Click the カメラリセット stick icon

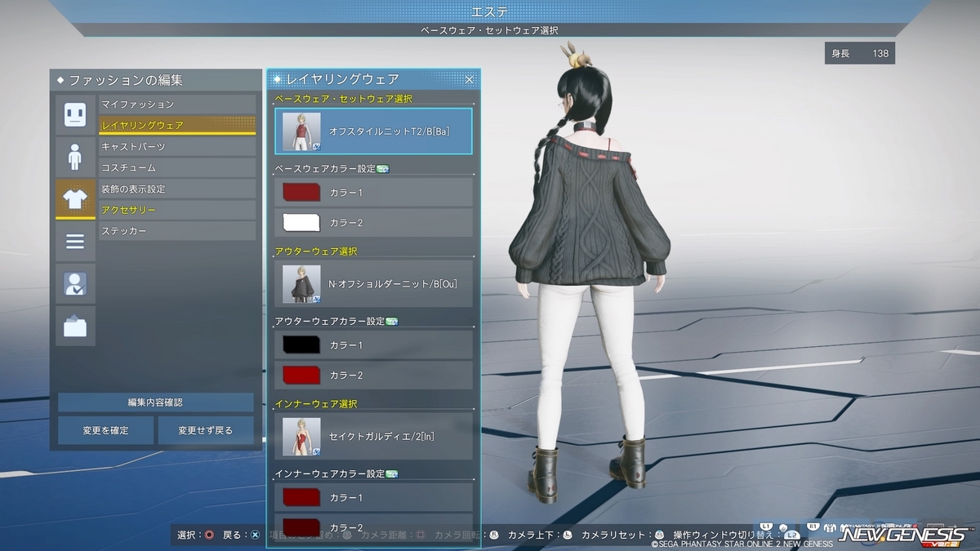tap(659, 535)
